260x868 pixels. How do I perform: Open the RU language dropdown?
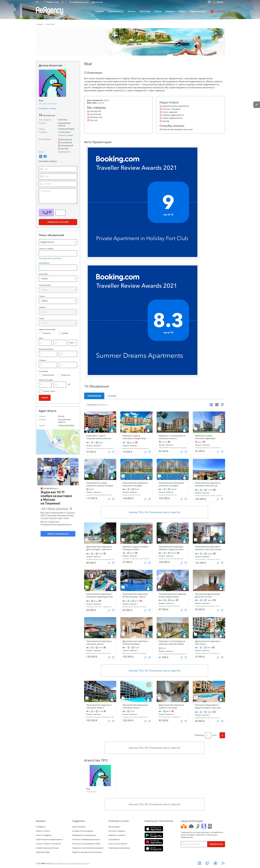tap(38, 2)
